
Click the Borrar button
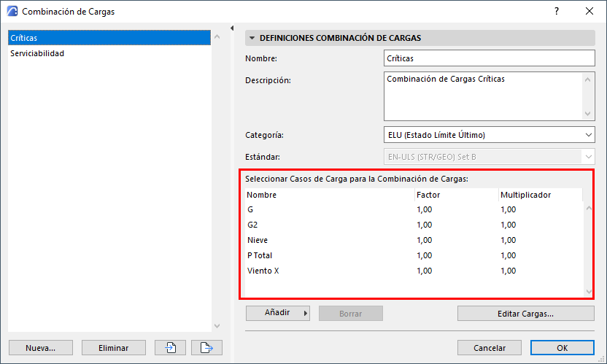click(351, 313)
